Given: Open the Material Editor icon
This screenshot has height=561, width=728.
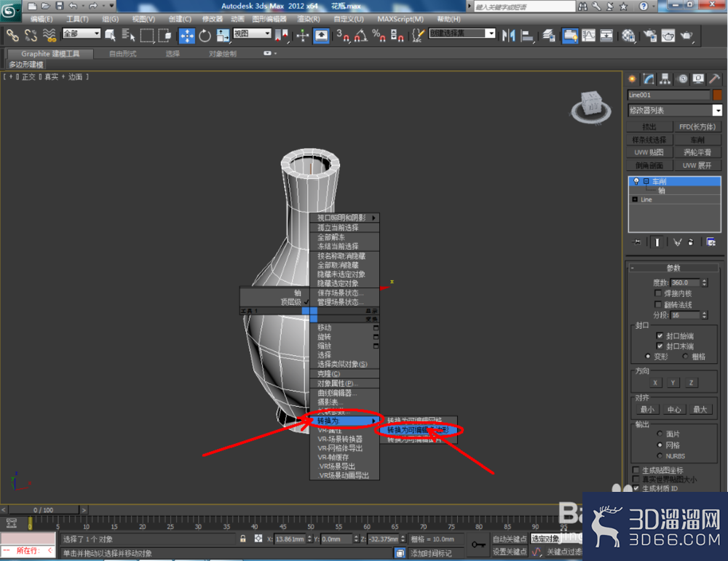Looking at the screenshot, I should 628,35.
